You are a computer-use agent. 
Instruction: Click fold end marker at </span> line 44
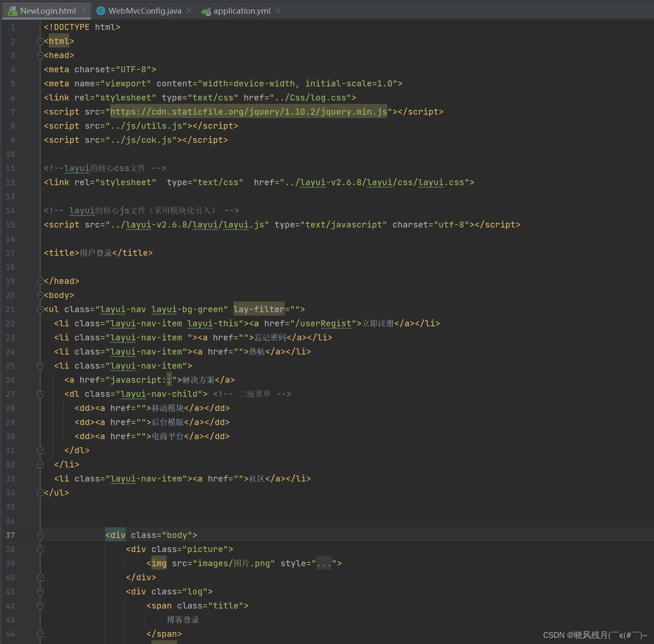(40, 634)
